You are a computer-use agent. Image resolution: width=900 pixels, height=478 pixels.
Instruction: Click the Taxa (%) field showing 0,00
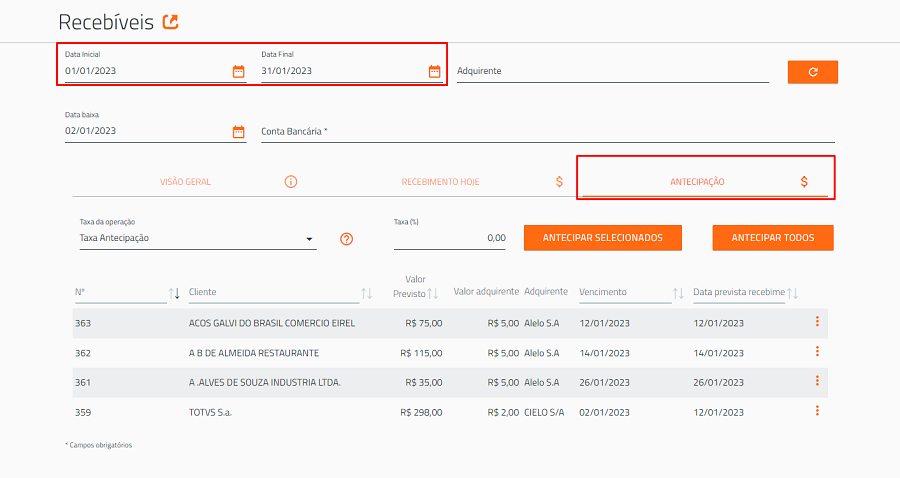tap(449, 238)
